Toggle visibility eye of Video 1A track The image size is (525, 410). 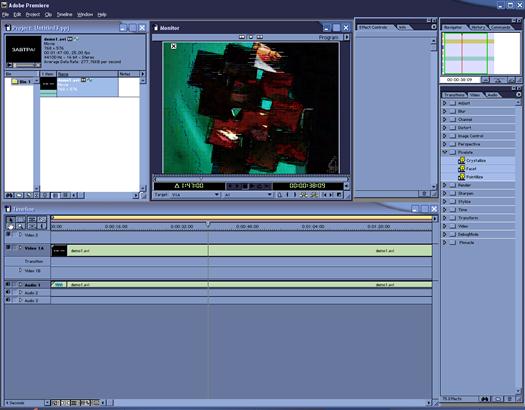click(8, 248)
